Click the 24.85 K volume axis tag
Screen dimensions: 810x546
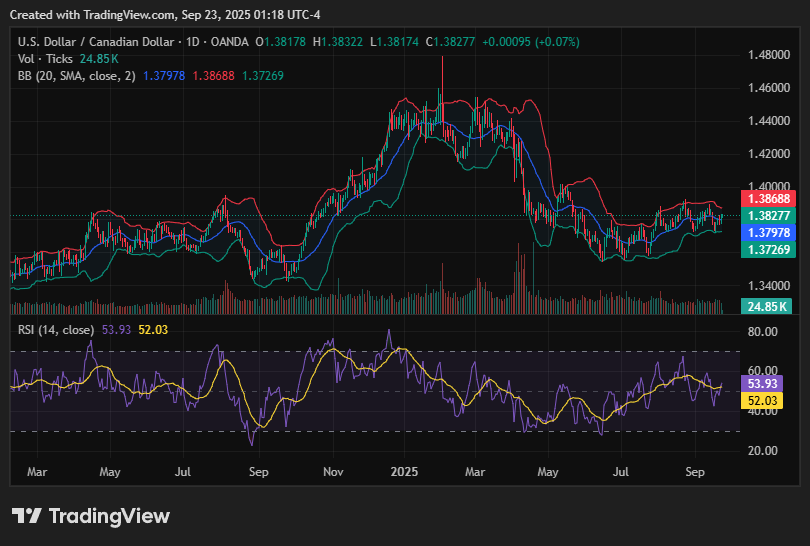[766, 306]
